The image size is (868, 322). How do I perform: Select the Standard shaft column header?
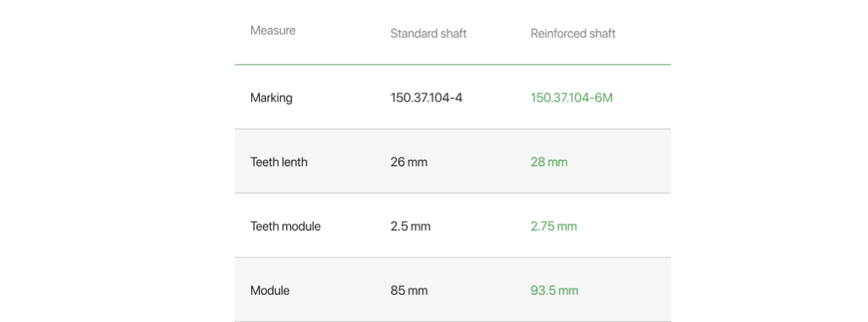[x=428, y=34]
